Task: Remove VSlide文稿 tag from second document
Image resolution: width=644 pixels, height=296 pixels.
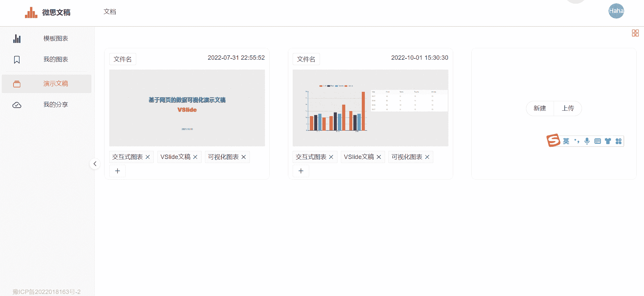Action: 379,157
